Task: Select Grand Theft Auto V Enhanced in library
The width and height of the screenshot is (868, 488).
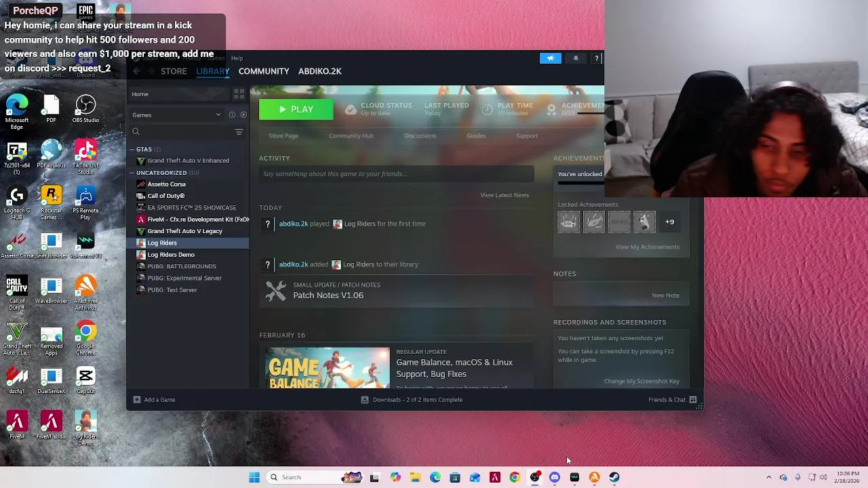Action: (189, 161)
